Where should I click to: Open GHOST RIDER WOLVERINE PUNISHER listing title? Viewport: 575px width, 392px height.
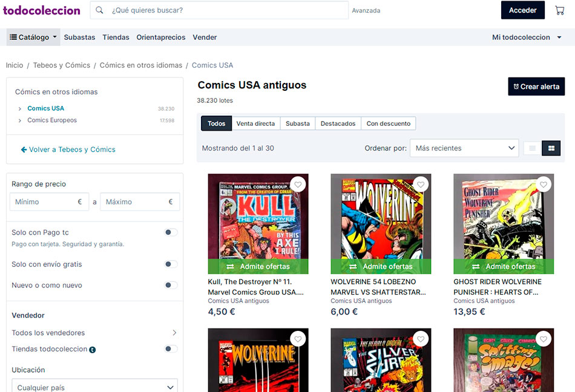point(498,287)
